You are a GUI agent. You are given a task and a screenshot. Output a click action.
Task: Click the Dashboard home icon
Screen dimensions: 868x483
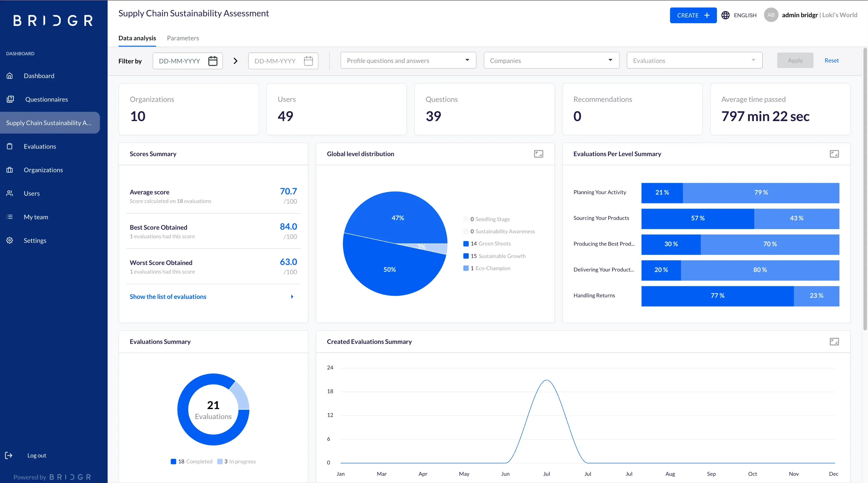click(10, 76)
